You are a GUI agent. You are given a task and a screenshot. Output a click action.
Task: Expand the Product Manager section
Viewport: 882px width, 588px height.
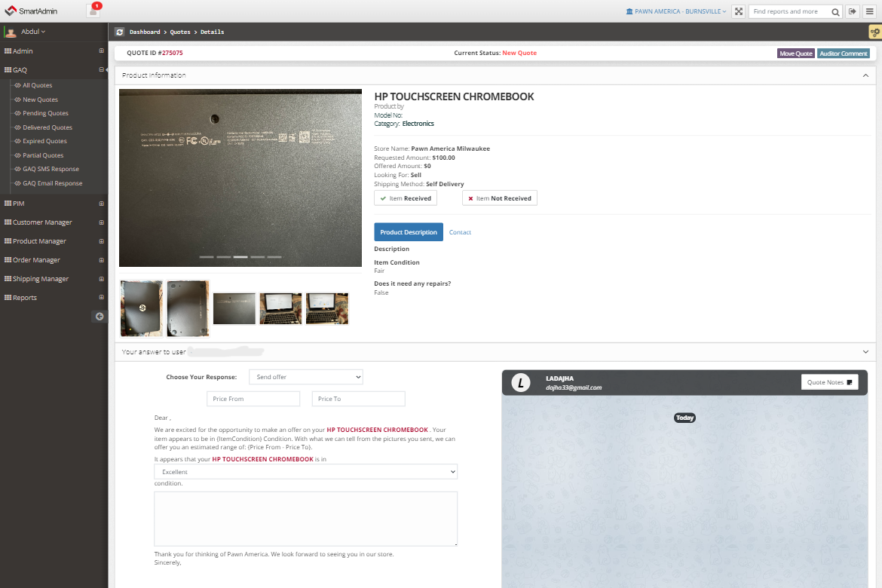coord(101,240)
